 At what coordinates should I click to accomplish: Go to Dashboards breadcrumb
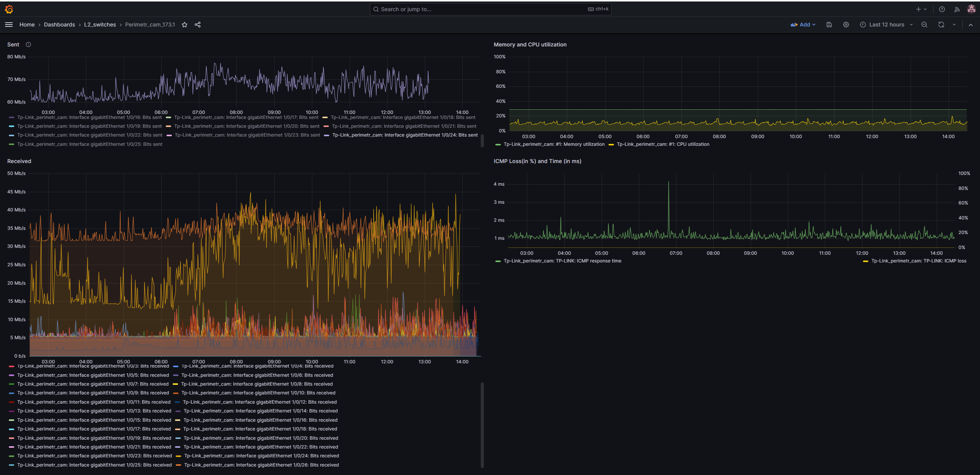click(x=59, y=25)
